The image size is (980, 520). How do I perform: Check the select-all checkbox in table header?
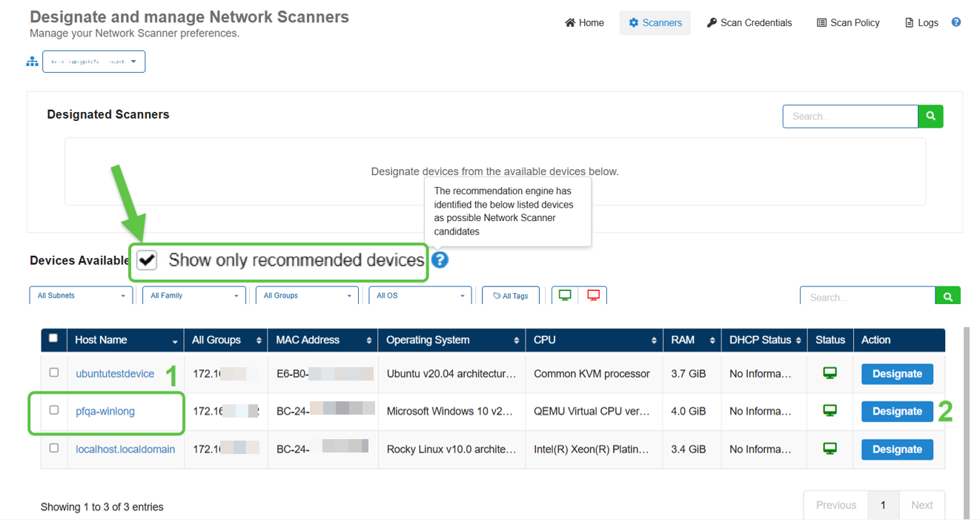click(x=53, y=338)
